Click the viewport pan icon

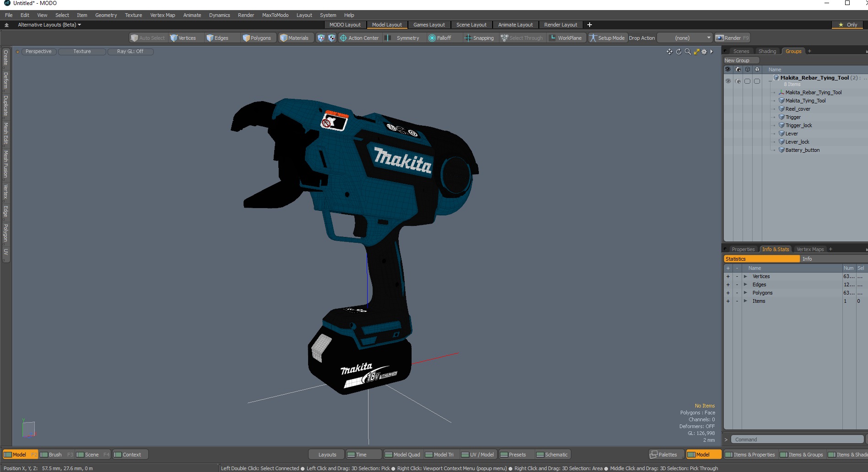[669, 52]
